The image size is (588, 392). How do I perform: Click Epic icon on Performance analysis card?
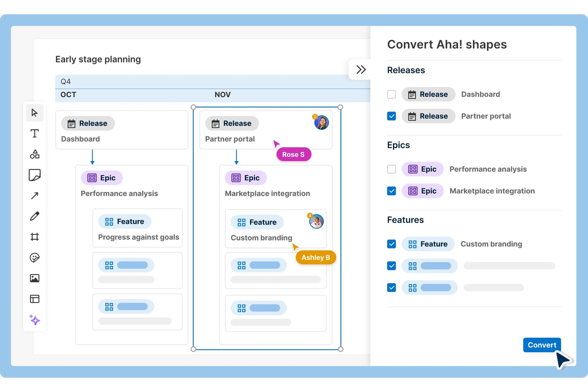(92, 178)
